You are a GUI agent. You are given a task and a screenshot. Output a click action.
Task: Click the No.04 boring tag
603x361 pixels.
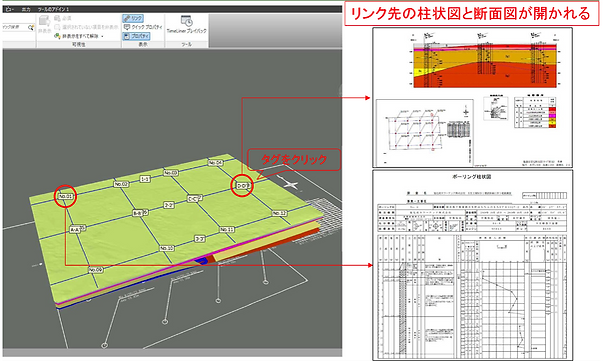[x=215, y=163]
